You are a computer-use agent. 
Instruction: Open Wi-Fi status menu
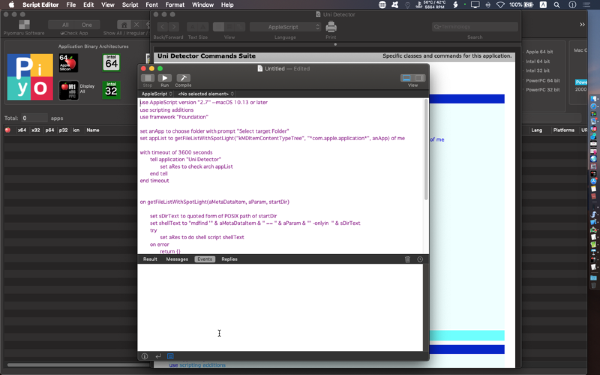coord(500,5)
